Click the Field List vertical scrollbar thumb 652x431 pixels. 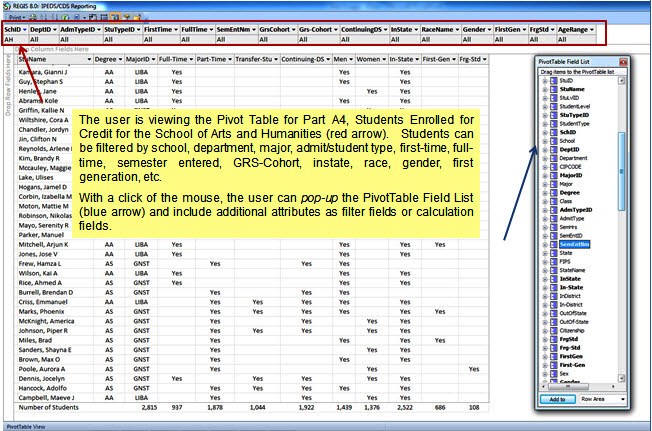pos(621,171)
